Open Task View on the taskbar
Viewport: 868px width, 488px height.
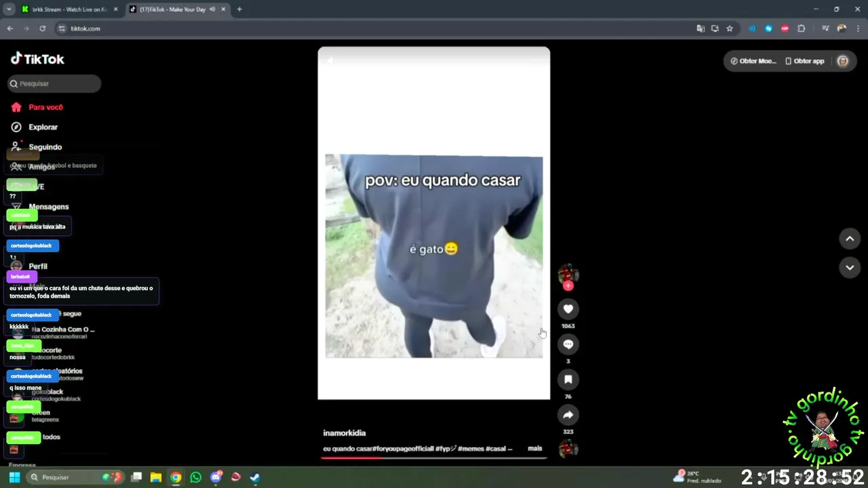[x=136, y=477]
